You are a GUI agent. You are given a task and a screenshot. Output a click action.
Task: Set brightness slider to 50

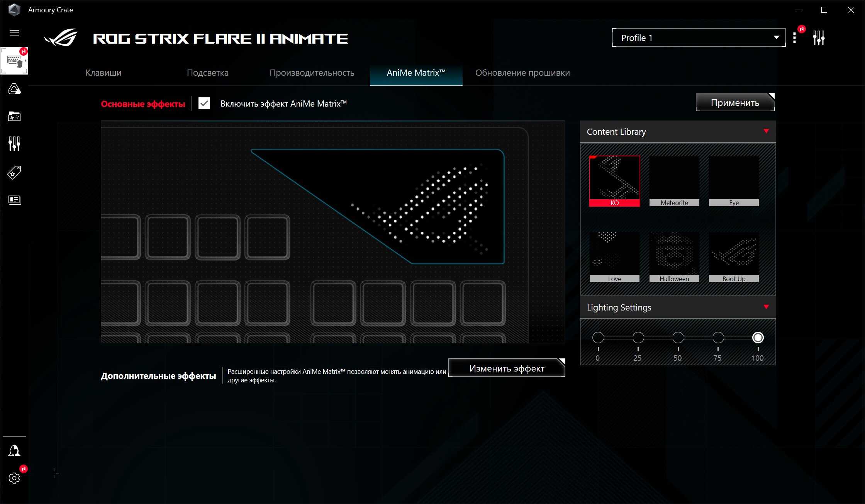click(x=678, y=338)
